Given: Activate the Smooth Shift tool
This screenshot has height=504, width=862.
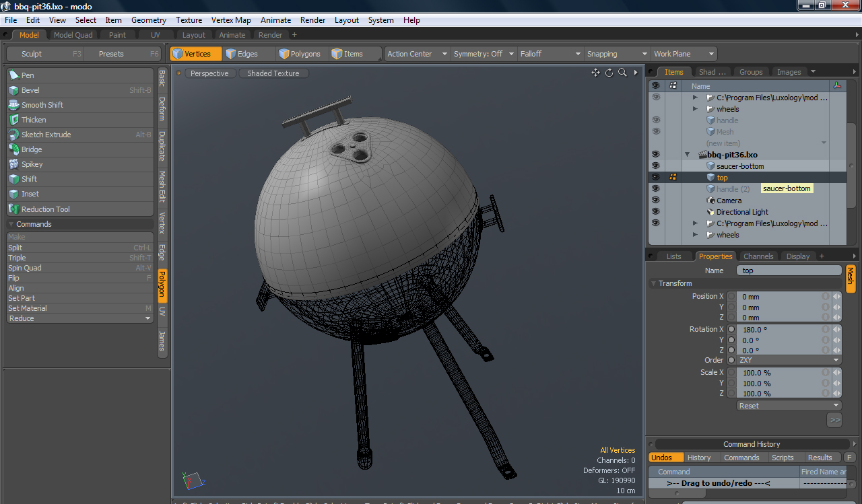Looking at the screenshot, I should [80, 105].
